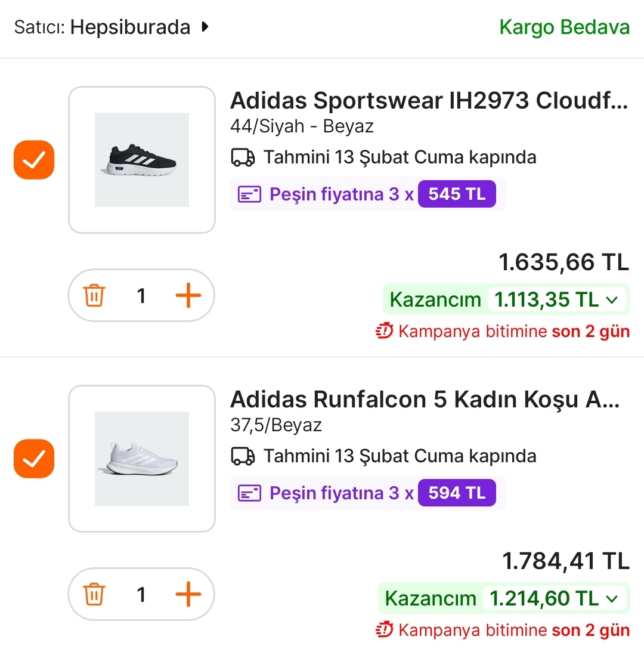
Task: Open the black Adidas shoe thumbnail
Action: 142,160
